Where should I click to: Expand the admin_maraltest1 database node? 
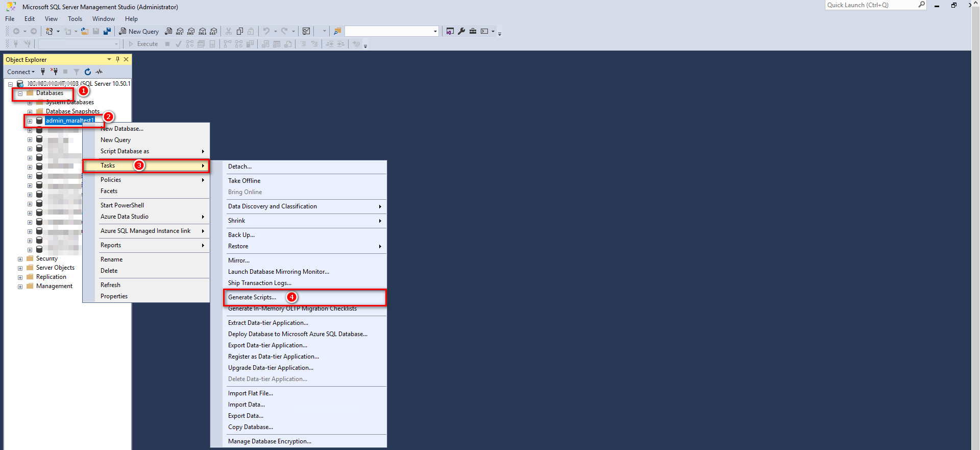coord(30,121)
